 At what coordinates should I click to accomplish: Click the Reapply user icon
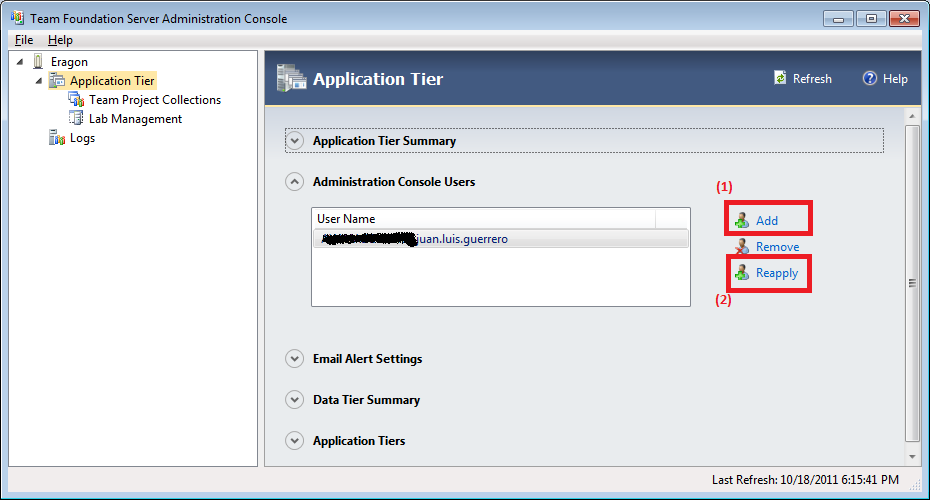coord(741,273)
